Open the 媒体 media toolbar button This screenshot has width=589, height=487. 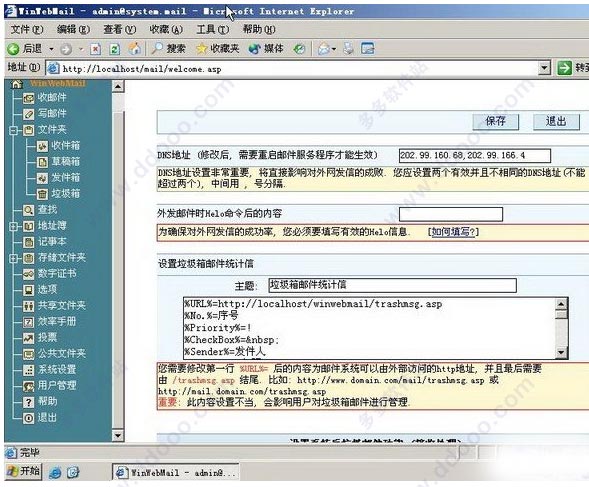pyautogui.click(x=266, y=48)
